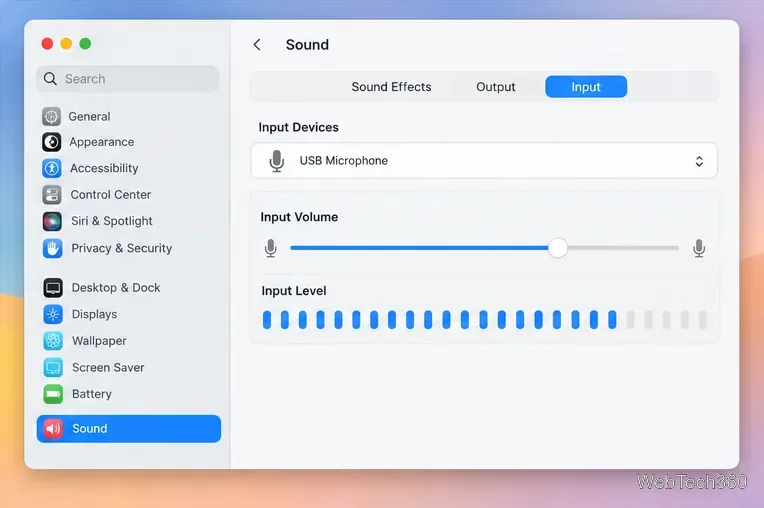Open Battery settings label
Screen dimensions: 764x508
pos(92,394)
